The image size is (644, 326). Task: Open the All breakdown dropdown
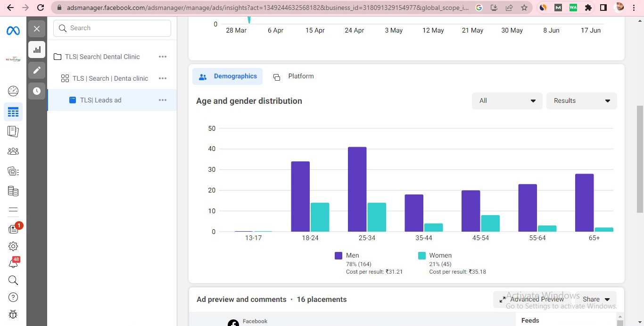507,101
